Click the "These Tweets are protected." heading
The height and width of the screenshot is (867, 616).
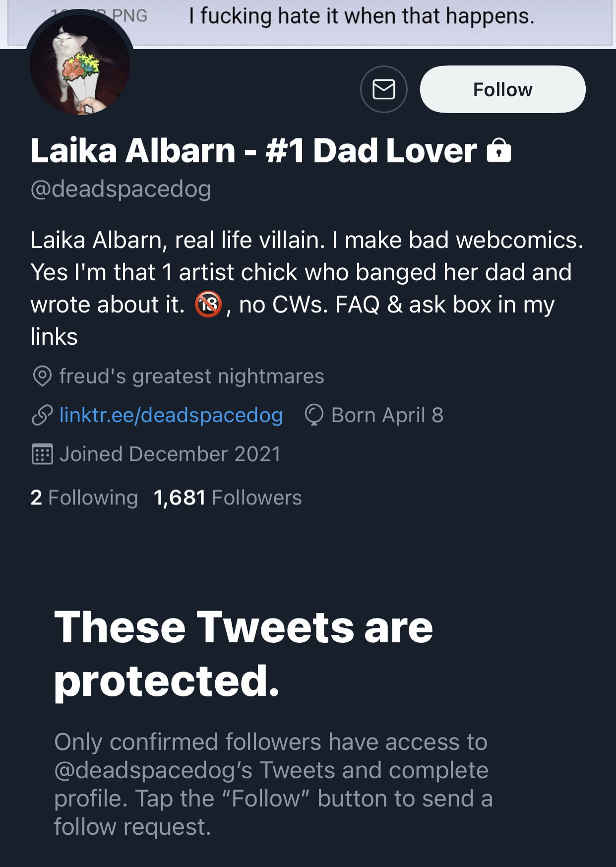coord(243,653)
